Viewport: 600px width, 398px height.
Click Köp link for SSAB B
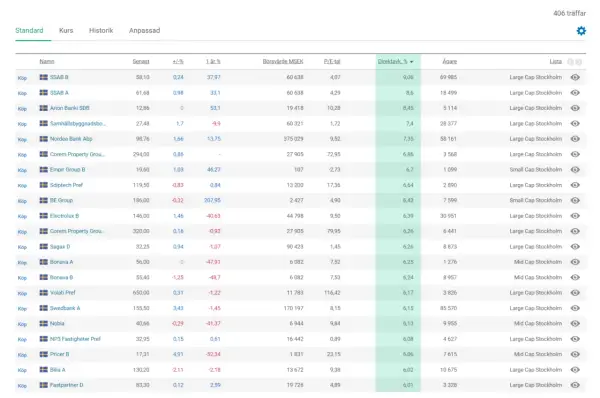coord(22,78)
